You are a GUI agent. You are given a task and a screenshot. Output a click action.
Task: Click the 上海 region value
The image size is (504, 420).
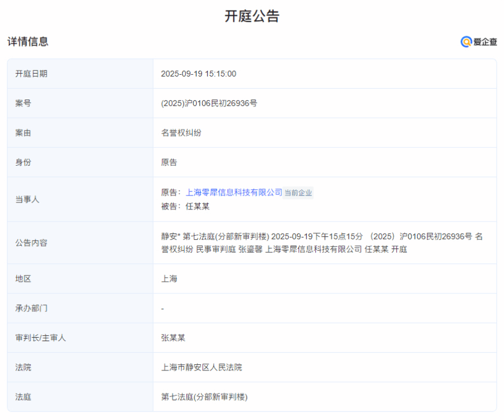tap(169, 279)
